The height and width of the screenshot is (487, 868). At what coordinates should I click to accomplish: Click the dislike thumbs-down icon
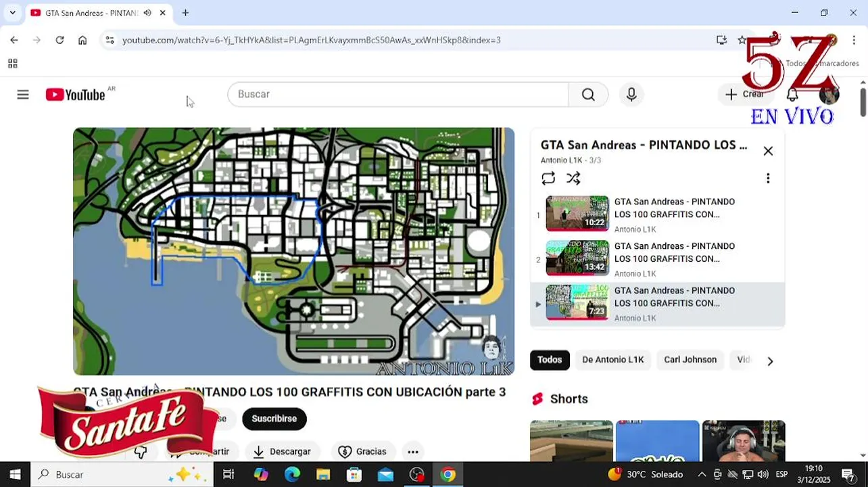tap(141, 452)
